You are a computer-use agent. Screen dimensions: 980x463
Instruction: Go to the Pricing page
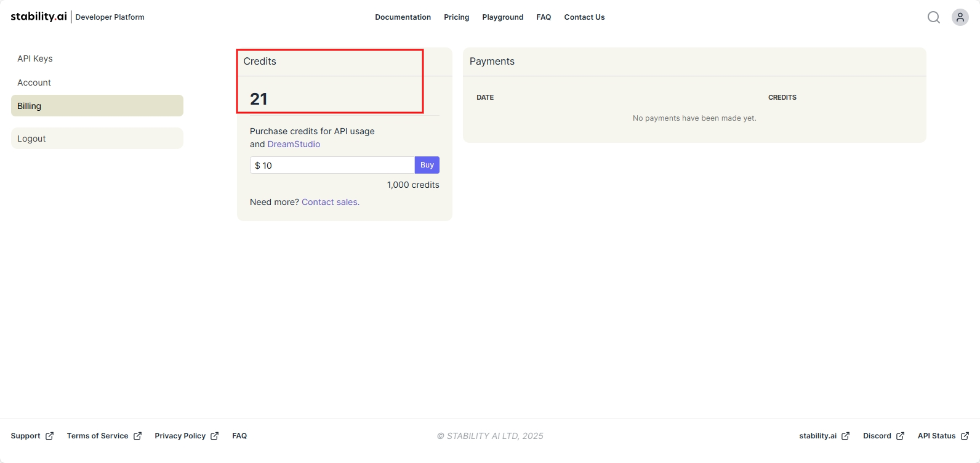tap(457, 17)
